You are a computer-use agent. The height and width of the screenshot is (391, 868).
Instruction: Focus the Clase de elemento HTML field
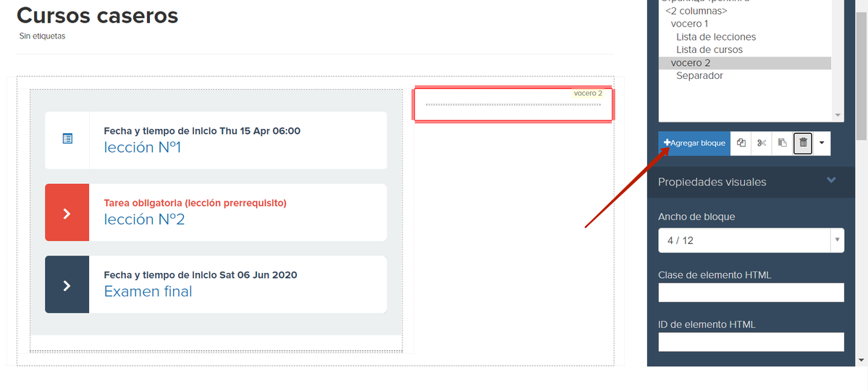pos(751,293)
